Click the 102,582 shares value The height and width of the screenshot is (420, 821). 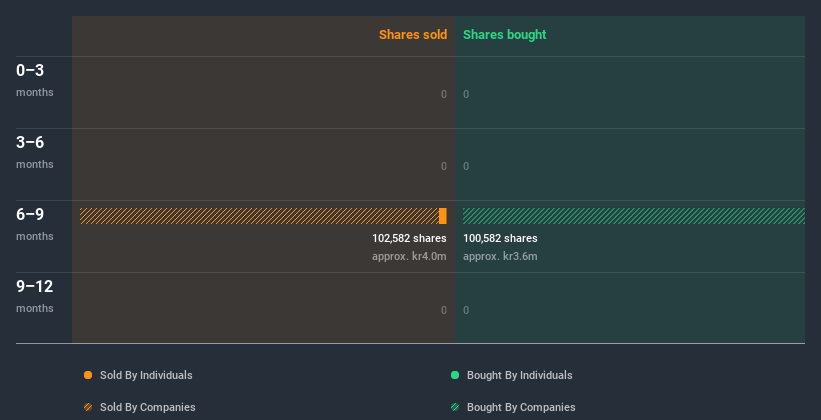pyautogui.click(x=409, y=238)
